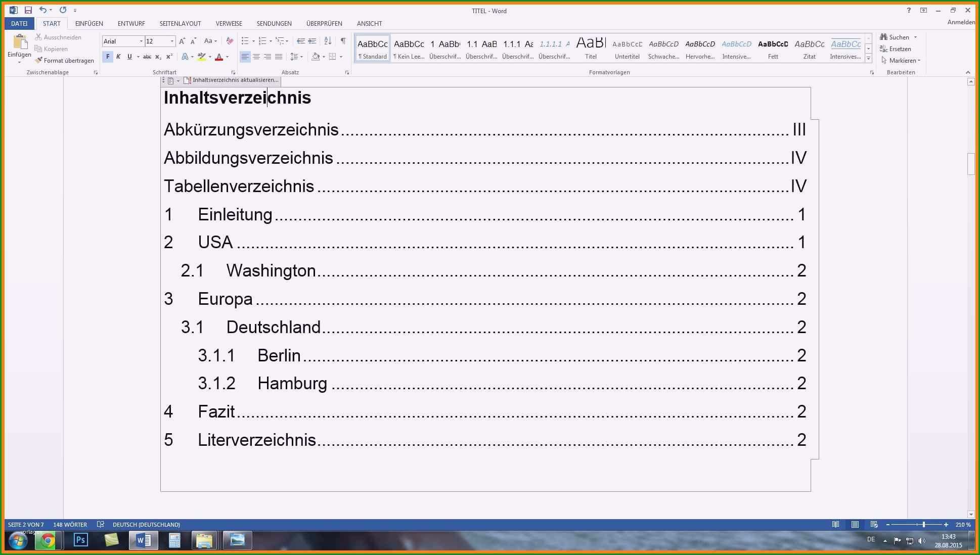Click the Suchen button
Screen dimensions: 980x555
tap(895, 37)
